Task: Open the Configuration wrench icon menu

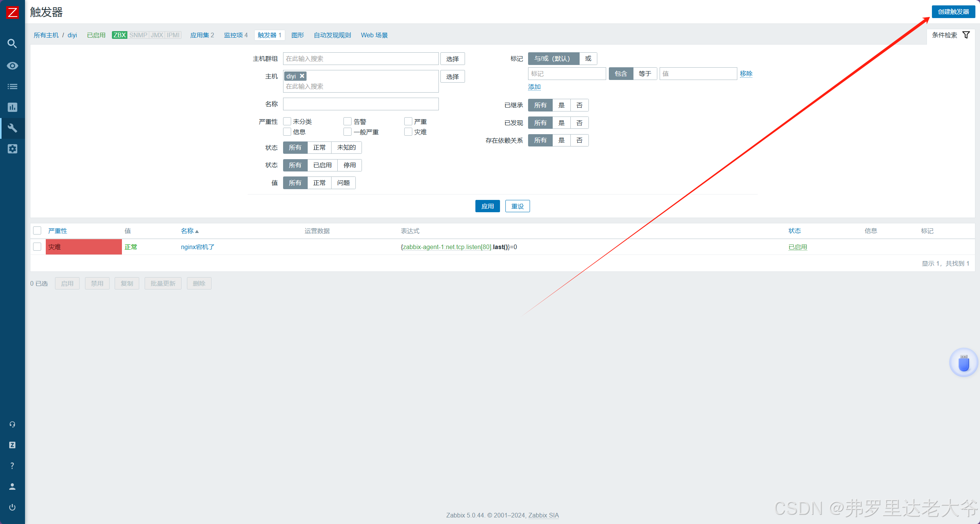Action: [x=12, y=128]
